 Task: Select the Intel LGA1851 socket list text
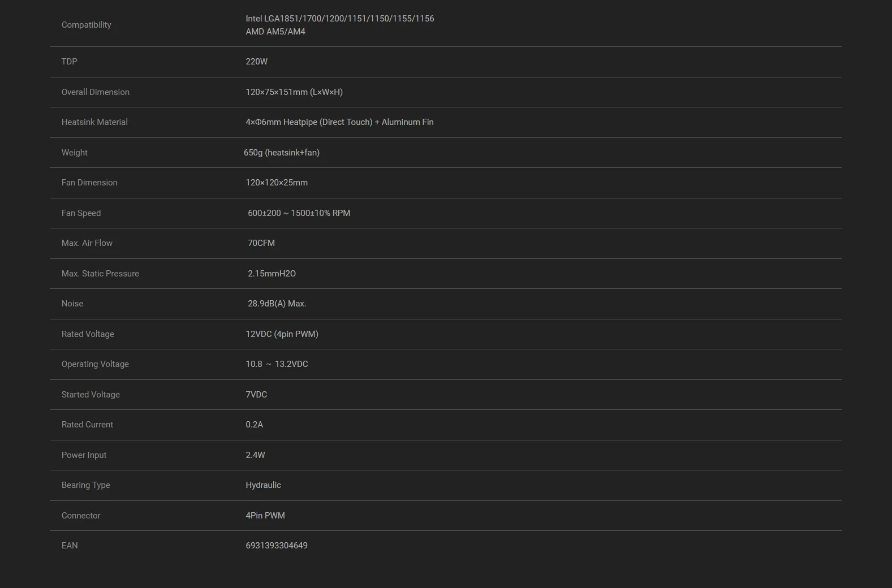tap(339, 19)
